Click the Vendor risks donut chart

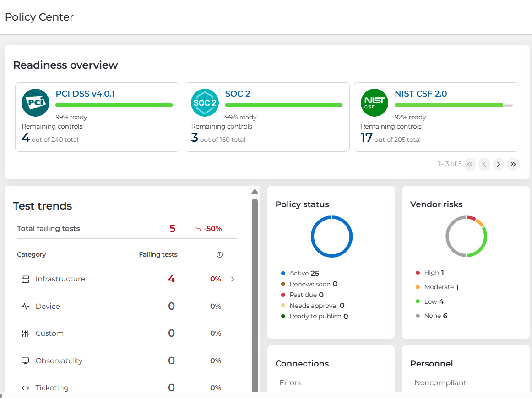pos(466,237)
